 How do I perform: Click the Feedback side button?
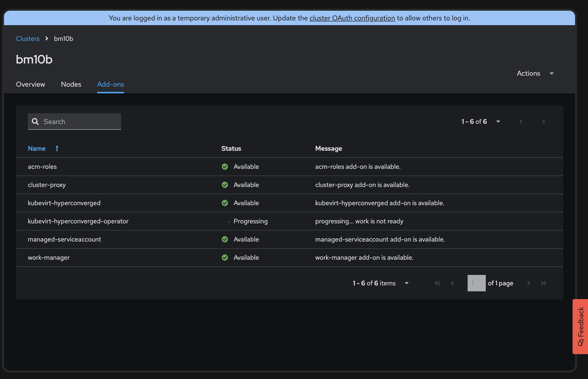pyautogui.click(x=581, y=326)
